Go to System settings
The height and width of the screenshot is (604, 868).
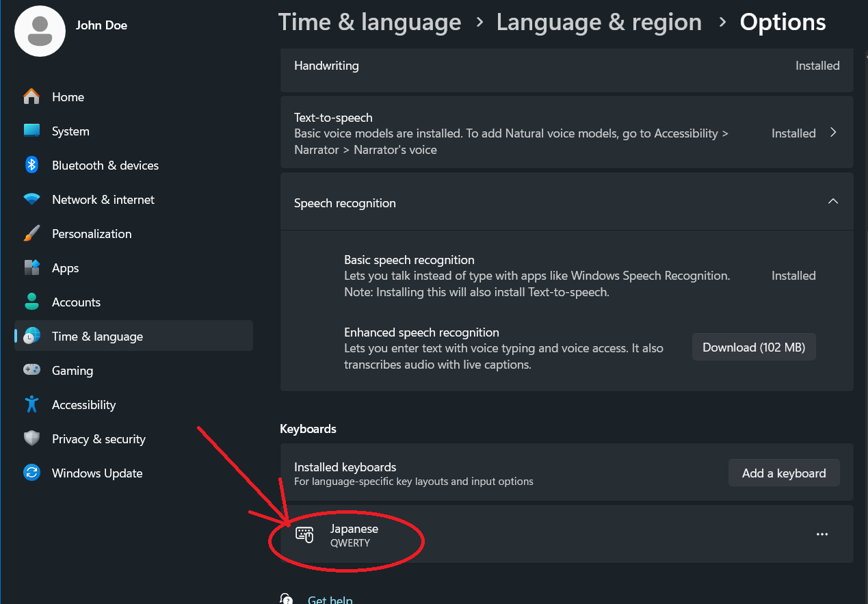click(134, 131)
